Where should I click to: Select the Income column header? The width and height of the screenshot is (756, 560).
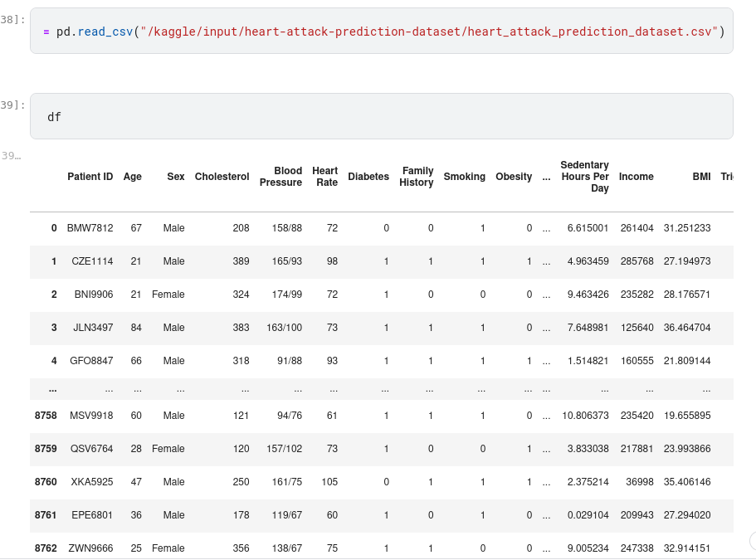[636, 177]
